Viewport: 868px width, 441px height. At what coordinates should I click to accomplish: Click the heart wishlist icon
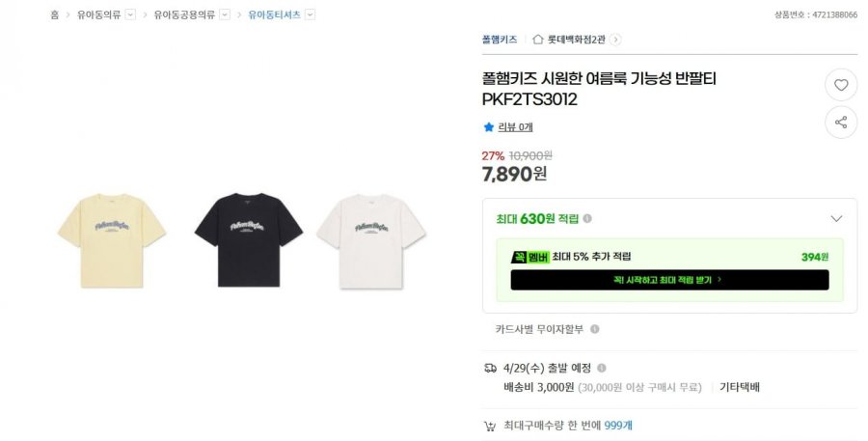(840, 85)
